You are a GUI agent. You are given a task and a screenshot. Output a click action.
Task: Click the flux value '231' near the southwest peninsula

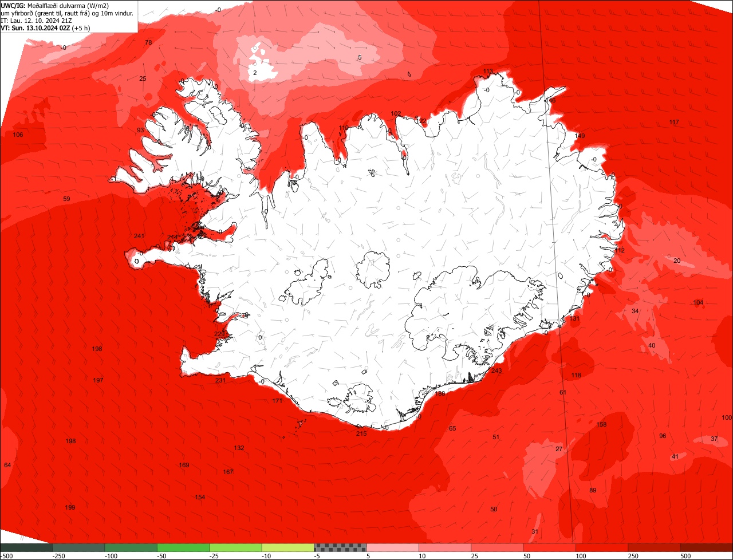pos(220,380)
